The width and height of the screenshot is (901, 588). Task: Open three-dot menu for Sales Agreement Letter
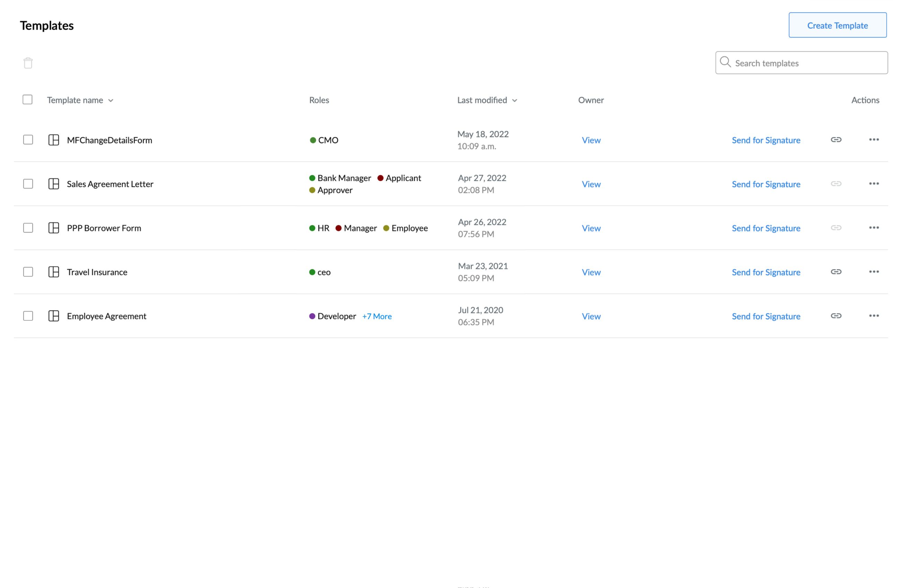[874, 184]
